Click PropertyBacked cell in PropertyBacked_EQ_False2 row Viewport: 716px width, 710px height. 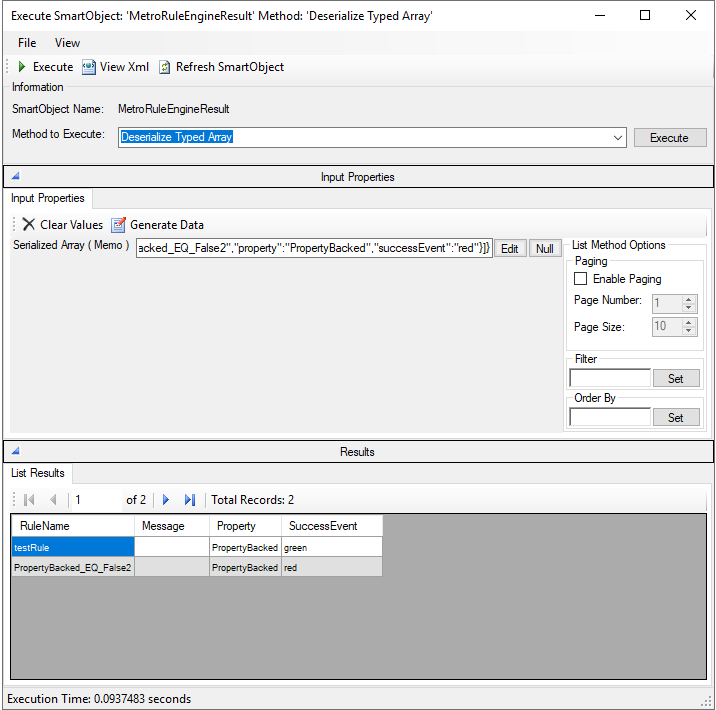(x=245, y=567)
